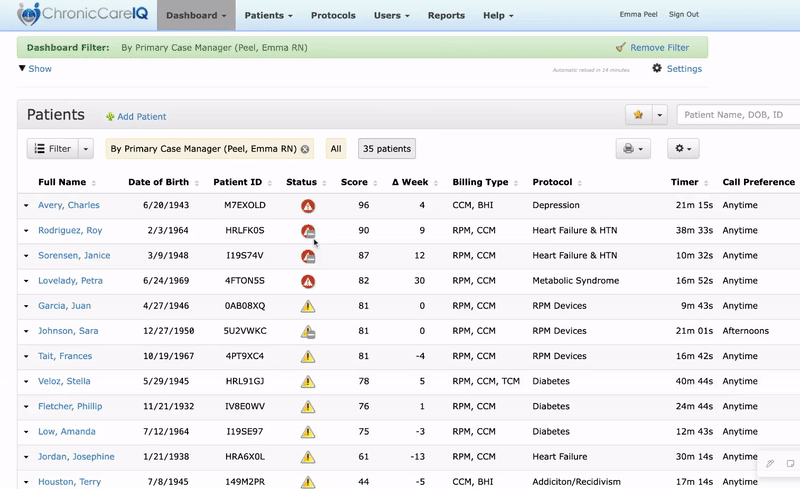Remove the Primary Case Manager filter chip

coord(305,149)
